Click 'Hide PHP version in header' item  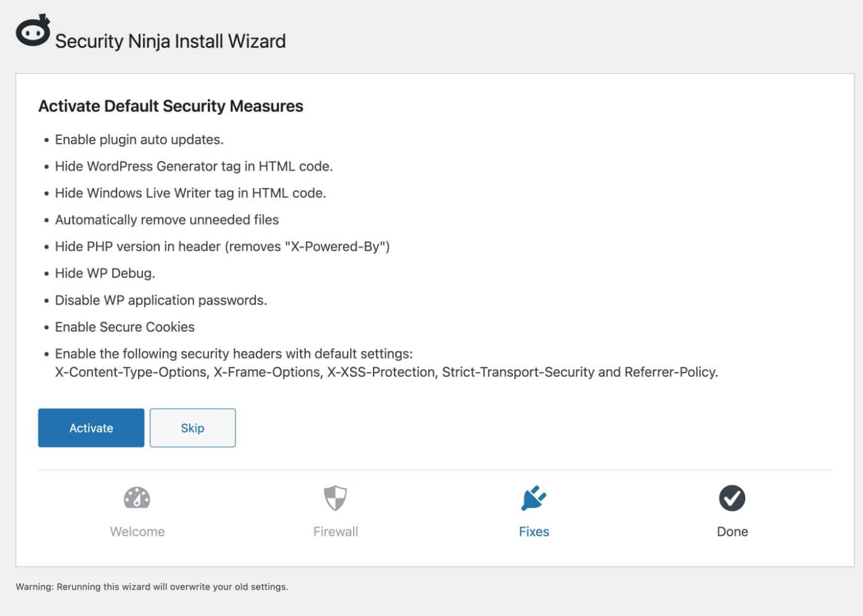223,247
